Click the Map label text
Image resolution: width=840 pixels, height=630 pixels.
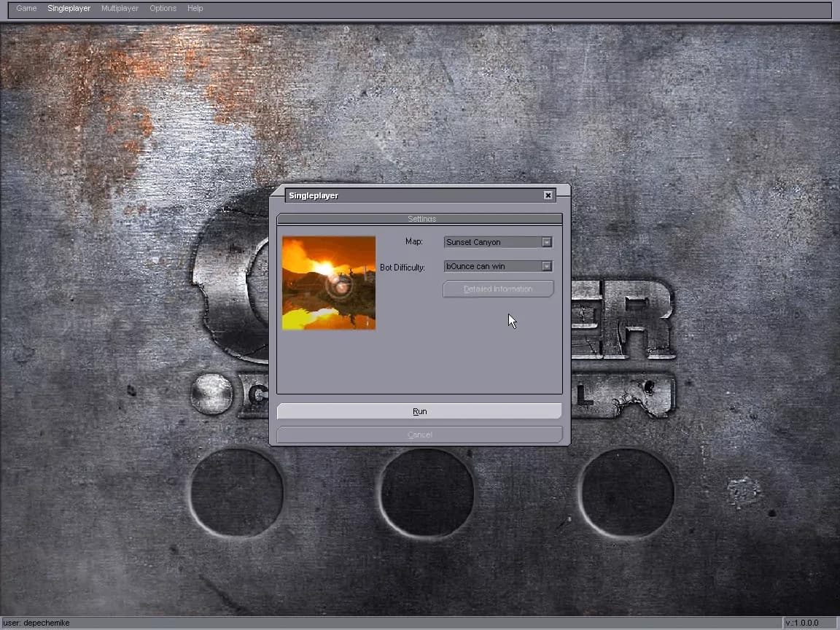413,241
